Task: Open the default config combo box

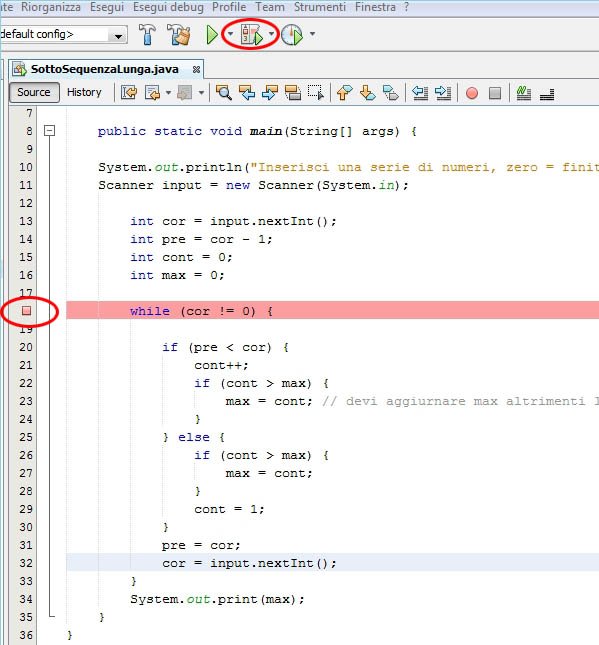Action: (x=63, y=35)
